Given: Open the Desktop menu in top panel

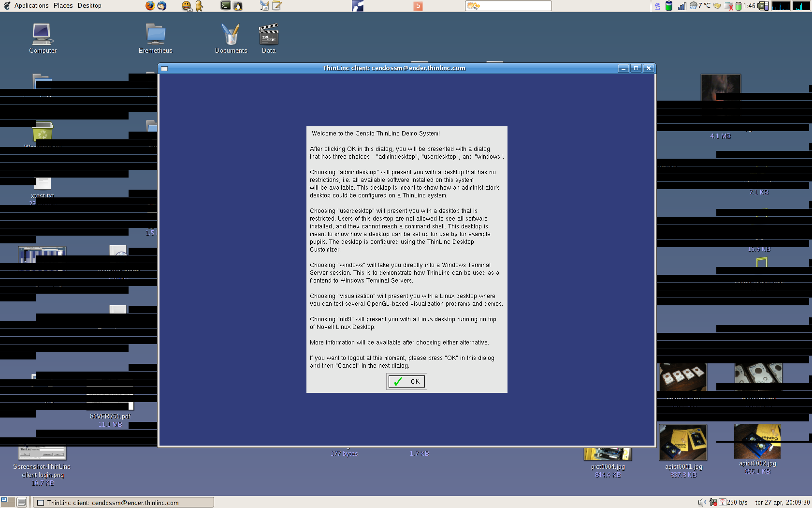Looking at the screenshot, I should click(89, 6).
